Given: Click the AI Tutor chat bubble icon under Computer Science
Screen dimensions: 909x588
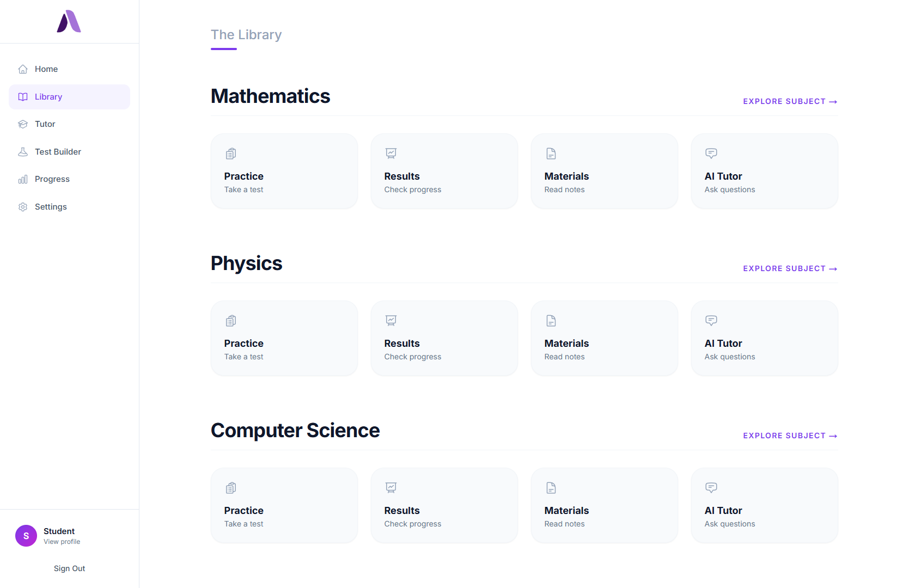Looking at the screenshot, I should [711, 487].
